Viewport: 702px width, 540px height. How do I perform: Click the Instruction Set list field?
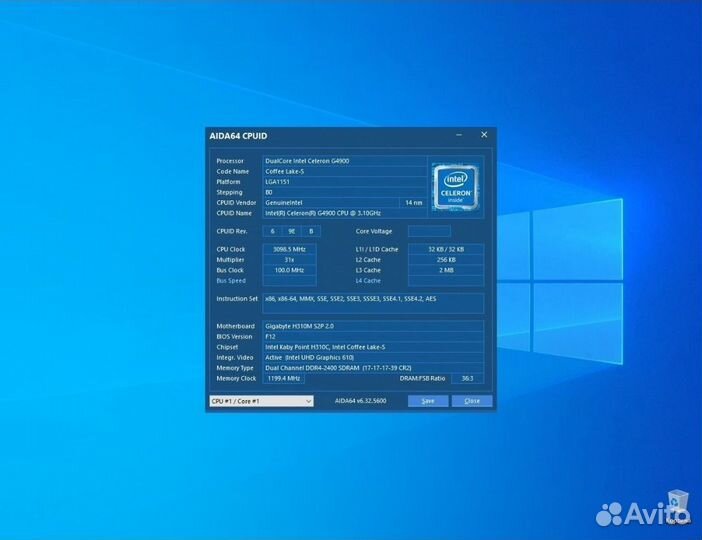click(373, 303)
